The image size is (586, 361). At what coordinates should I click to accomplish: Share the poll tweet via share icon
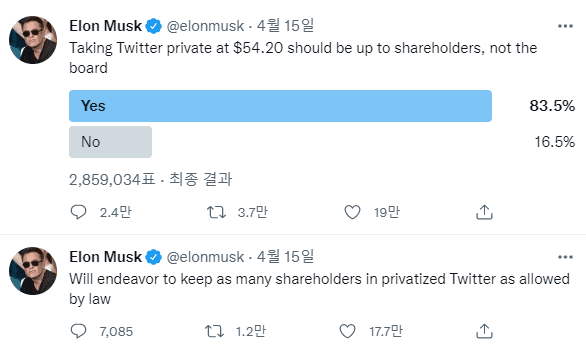tap(484, 212)
